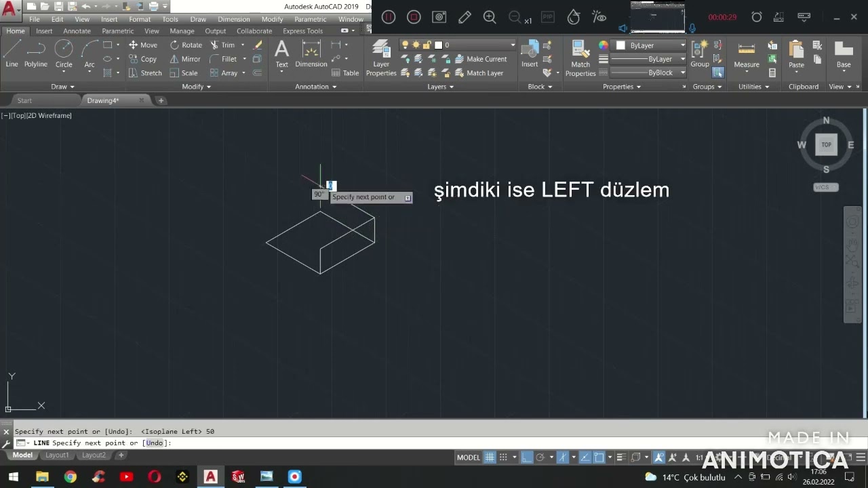
Task: Open the object color wheel swatch
Action: pos(603,45)
